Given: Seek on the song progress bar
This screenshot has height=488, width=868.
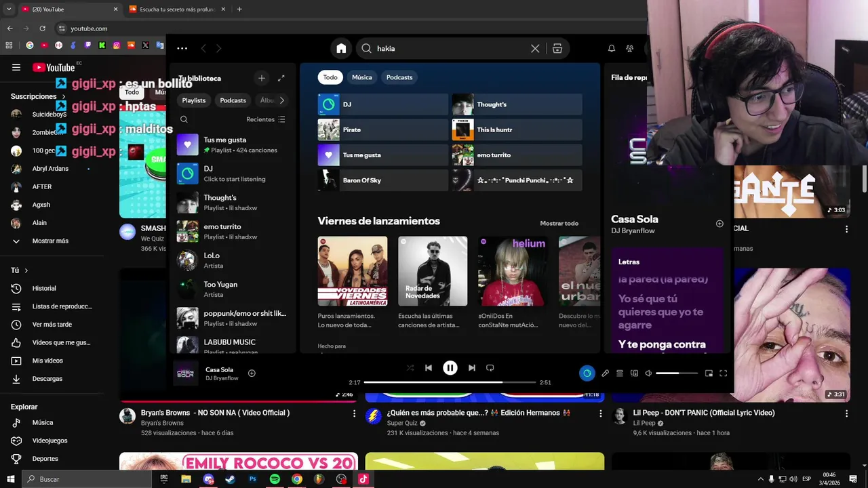Looking at the screenshot, I should [450, 382].
